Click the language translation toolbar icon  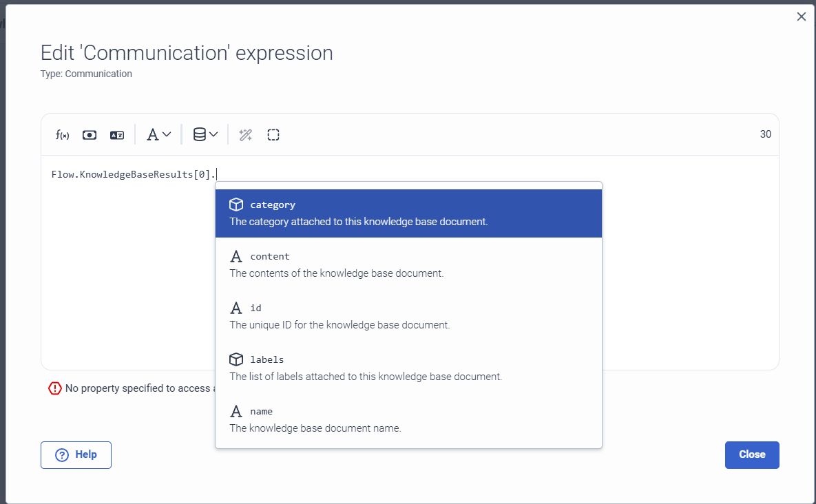click(x=117, y=135)
